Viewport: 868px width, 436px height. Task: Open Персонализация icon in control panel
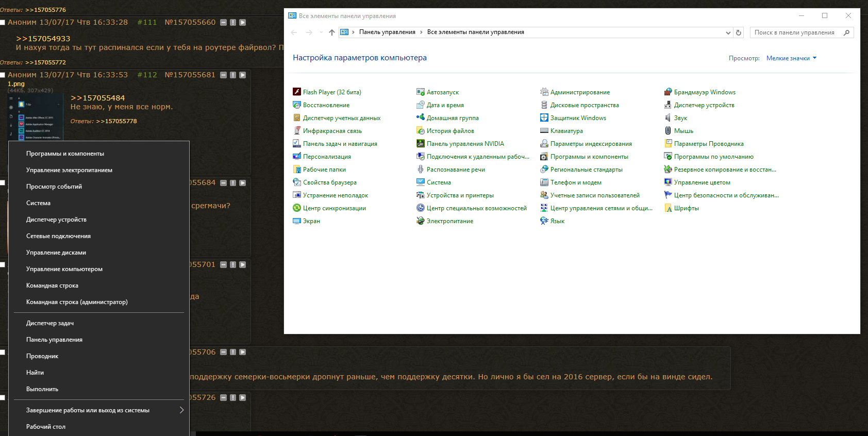tap(297, 157)
